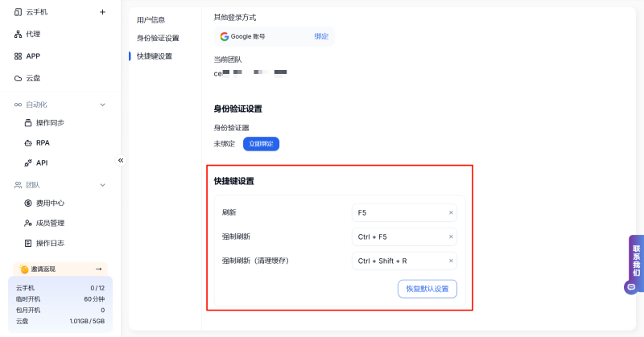
Task: Open 操作日志 operation log
Action: click(50, 243)
